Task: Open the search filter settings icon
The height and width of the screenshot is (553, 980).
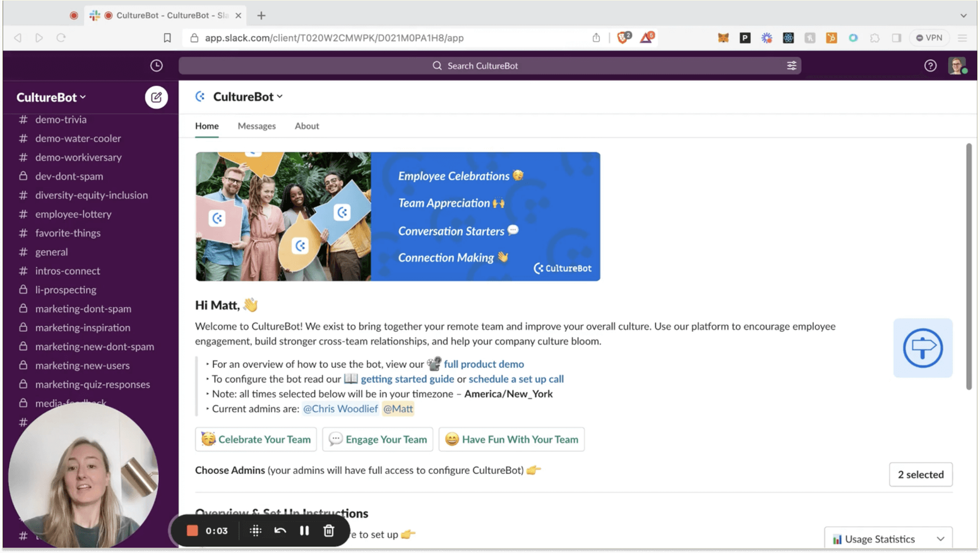Action: [x=791, y=66]
